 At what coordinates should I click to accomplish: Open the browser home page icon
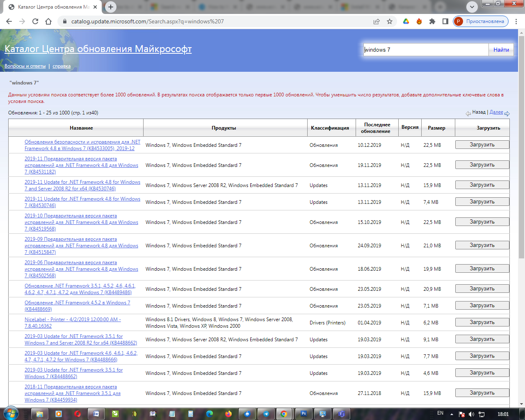tap(48, 21)
